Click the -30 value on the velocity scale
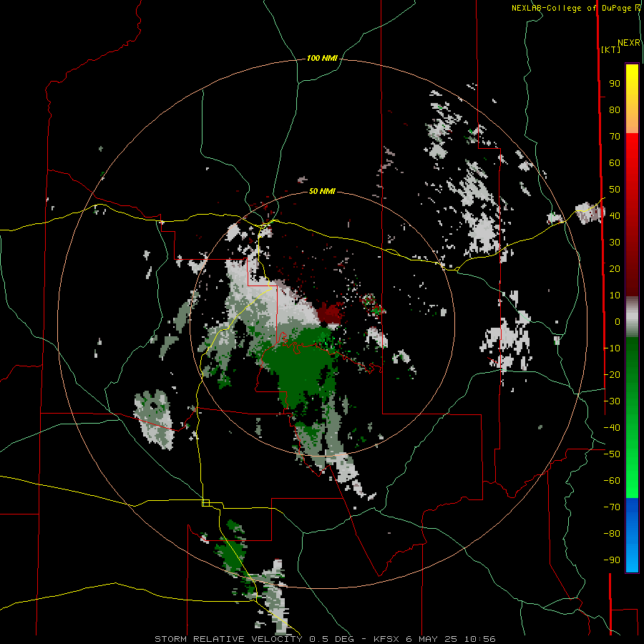Image resolution: width=644 pixels, height=644 pixels. coord(612,401)
